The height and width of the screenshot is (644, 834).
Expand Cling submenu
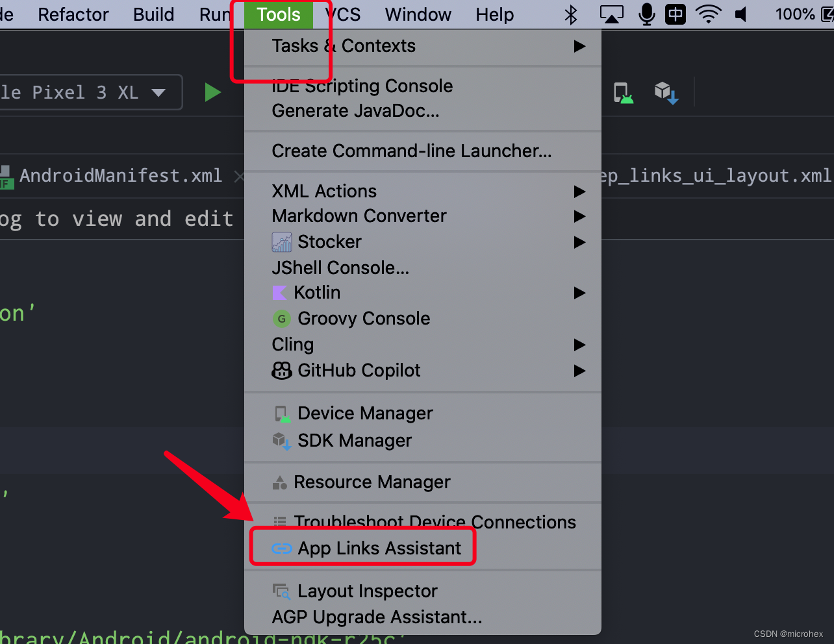point(423,345)
